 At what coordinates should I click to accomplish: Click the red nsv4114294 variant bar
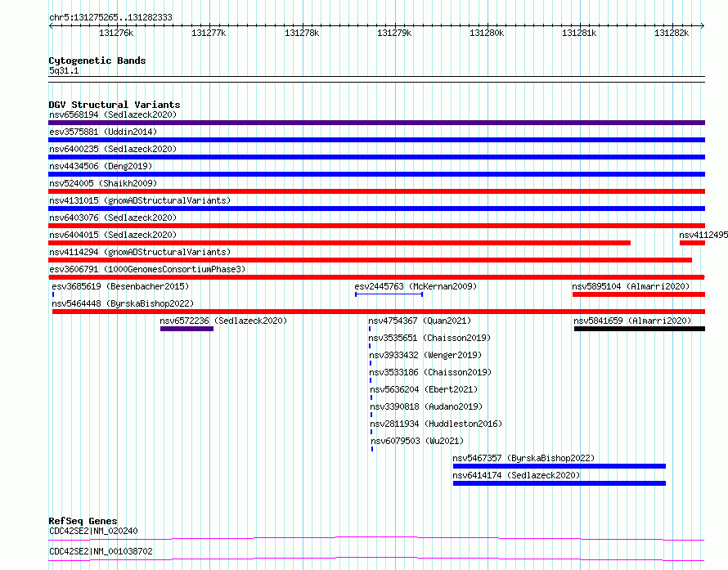coord(370,260)
